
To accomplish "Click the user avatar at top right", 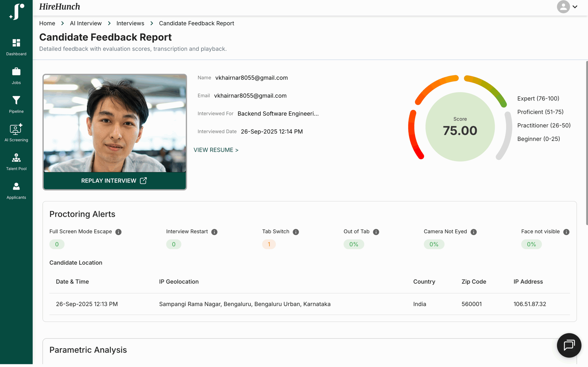I will (x=563, y=7).
